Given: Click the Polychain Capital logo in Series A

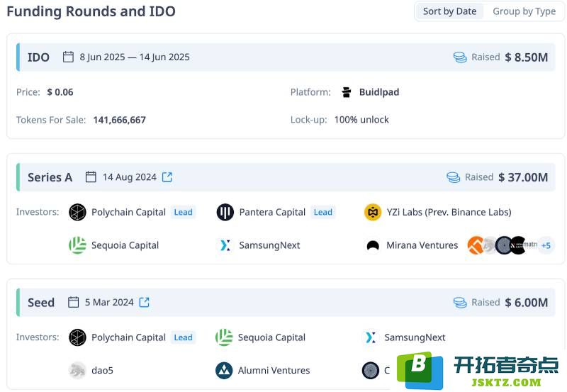Looking at the screenshot, I should tap(77, 212).
